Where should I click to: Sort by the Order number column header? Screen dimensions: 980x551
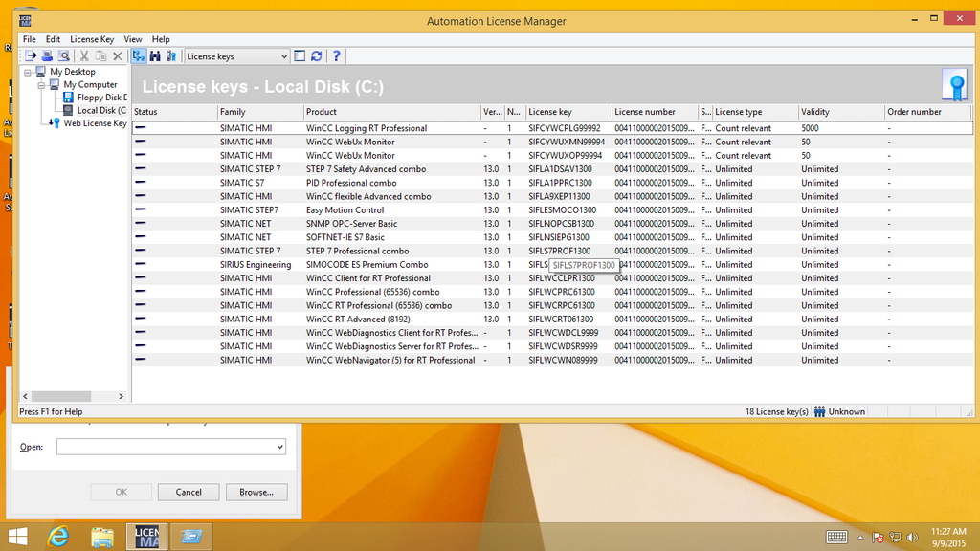[x=928, y=112]
